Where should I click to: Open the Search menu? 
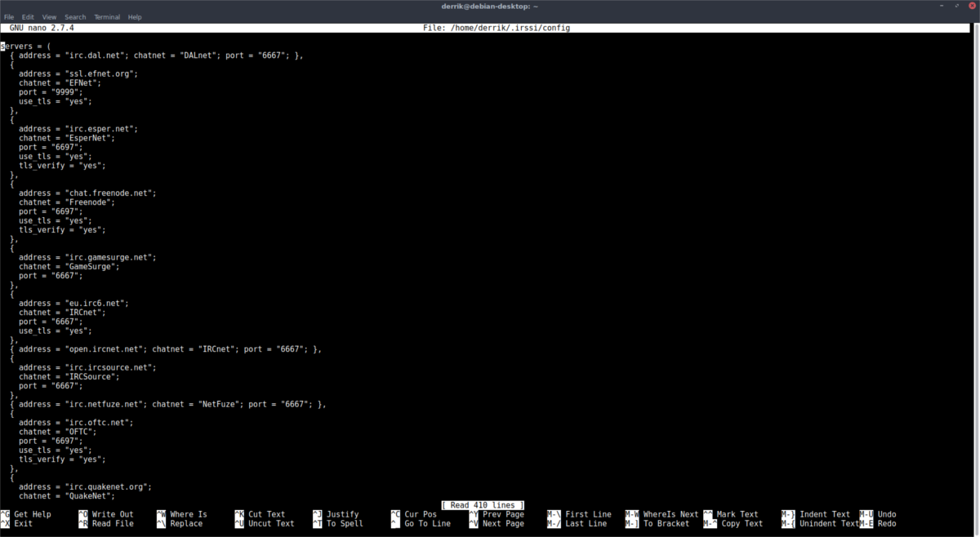click(x=75, y=16)
